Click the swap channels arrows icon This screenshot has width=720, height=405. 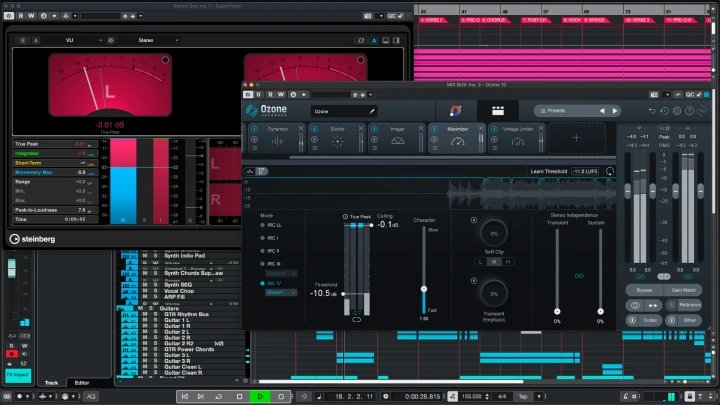(x=652, y=305)
